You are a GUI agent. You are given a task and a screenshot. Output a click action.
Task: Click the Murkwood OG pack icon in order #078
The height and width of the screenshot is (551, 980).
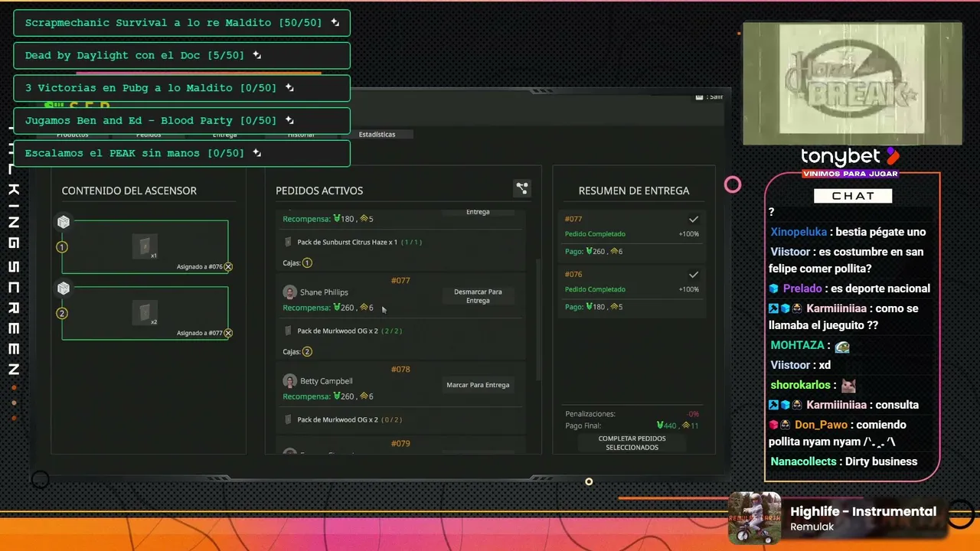[288, 419]
